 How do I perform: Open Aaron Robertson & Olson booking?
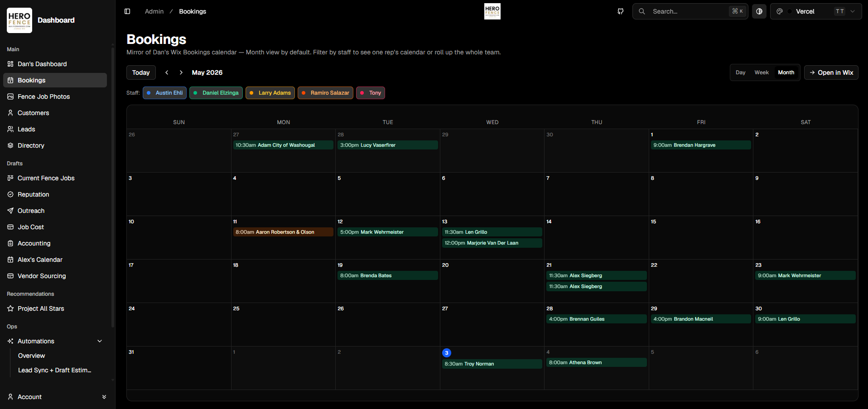[x=283, y=232]
